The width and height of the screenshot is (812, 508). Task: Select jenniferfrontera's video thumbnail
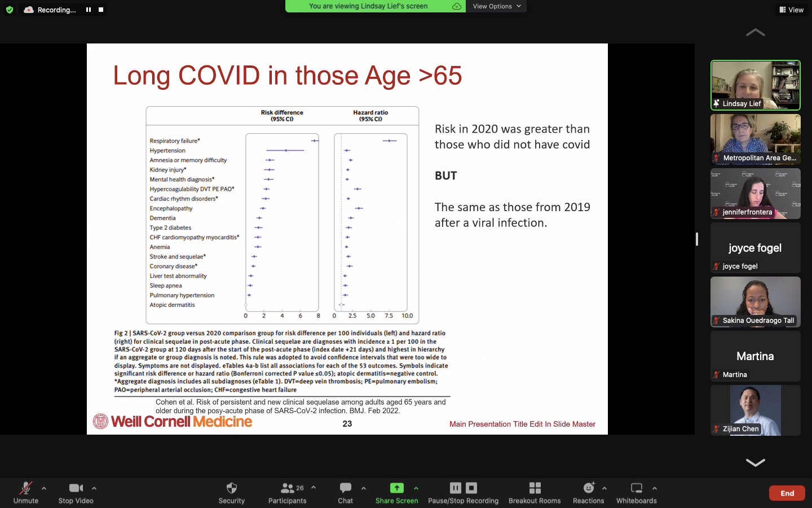[x=756, y=194]
